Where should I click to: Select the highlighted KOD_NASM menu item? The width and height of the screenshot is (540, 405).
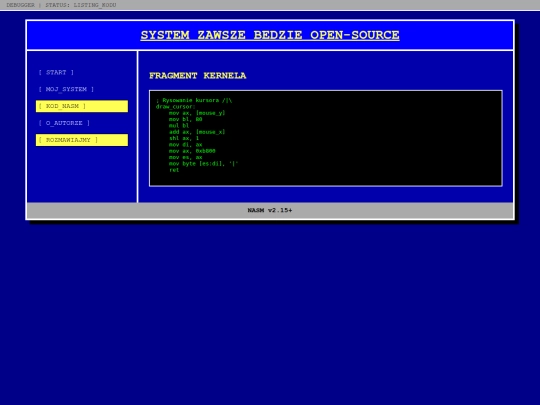pyautogui.click(x=82, y=106)
